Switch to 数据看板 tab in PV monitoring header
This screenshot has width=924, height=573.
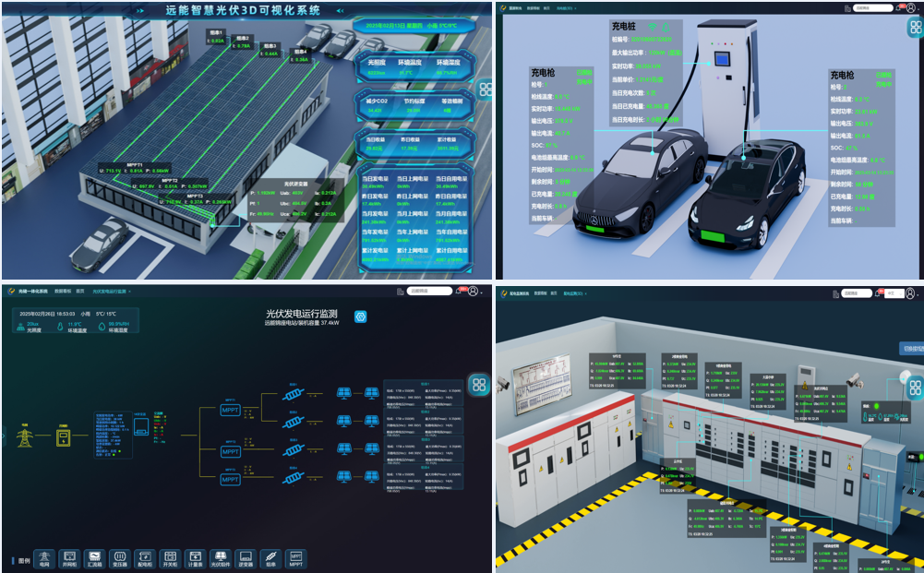(x=63, y=291)
